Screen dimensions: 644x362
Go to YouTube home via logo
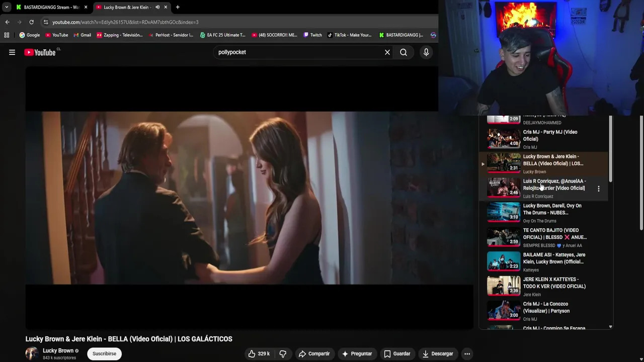40,52
